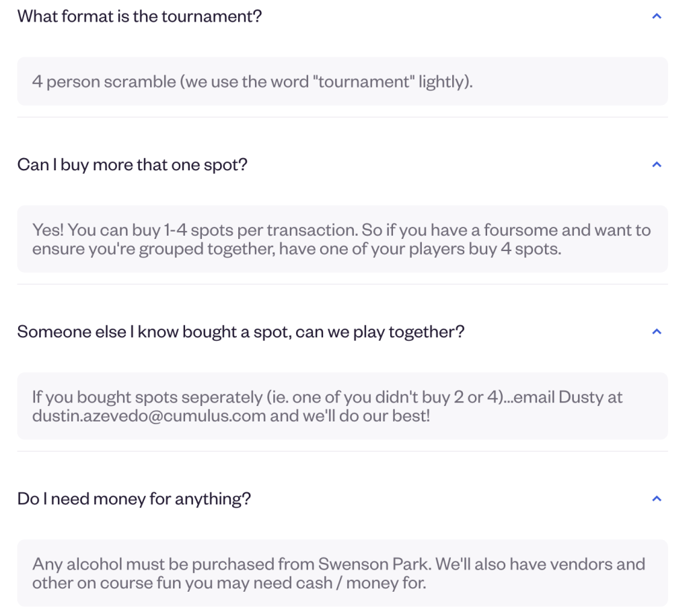Screen dimensions: 689x616
Task: Click 'and we'll do our best!' text
Action: click(x=350, y=416)
